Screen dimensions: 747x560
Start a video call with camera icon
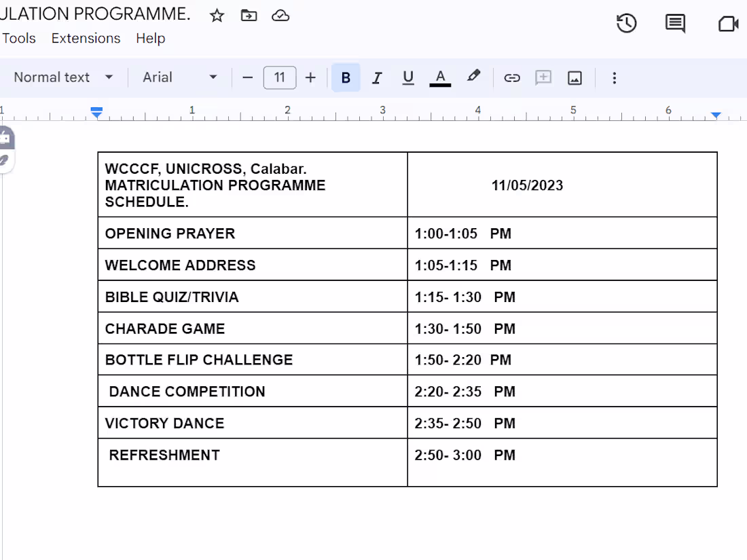click(x=729, y=23)
